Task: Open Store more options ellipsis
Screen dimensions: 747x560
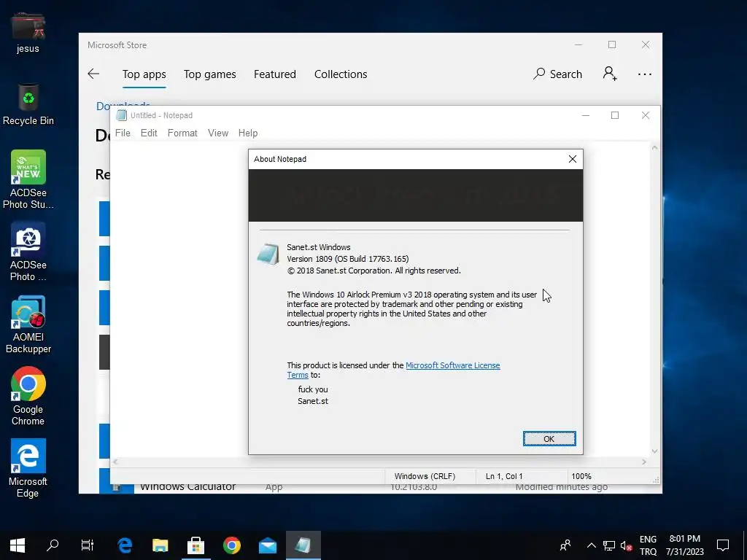Action: pyautogui.click(x=645, y=74)
